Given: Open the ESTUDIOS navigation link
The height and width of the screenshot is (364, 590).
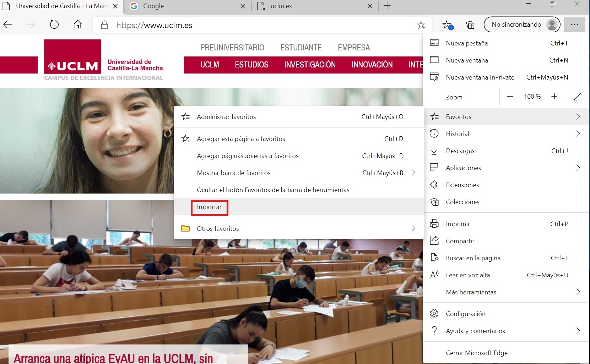Looking at the screenshot, I should [x=251, y=65].
